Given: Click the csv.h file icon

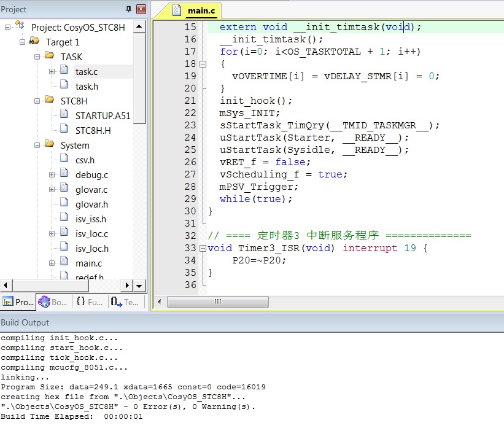Looking at the screenshot, I should 64,158.
